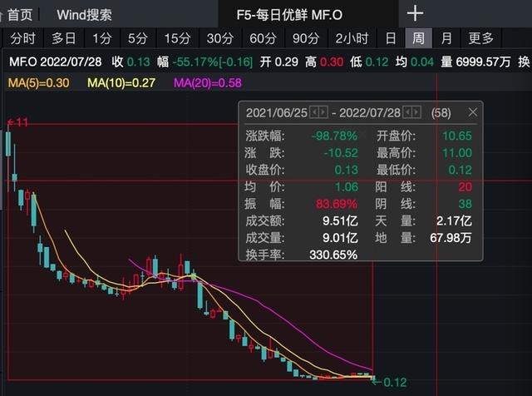Click the 2022/07/28 end date field
This screenshot has height=396, width=532.
(x=370, y=113)
